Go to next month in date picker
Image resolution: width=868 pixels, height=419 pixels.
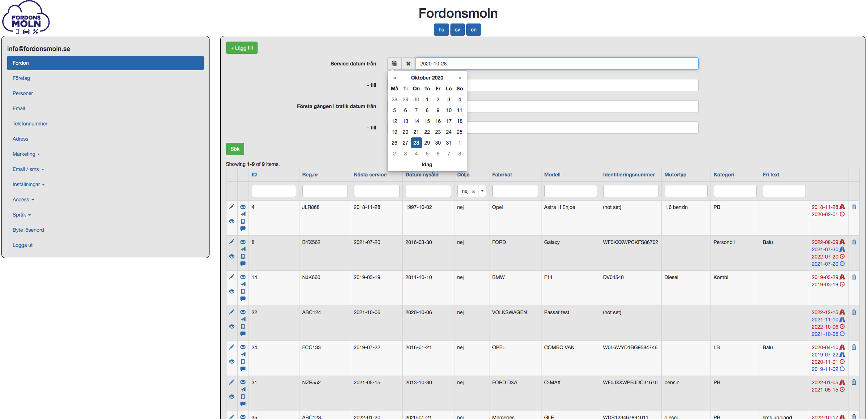pyautogui.click(x=459, y=78)
